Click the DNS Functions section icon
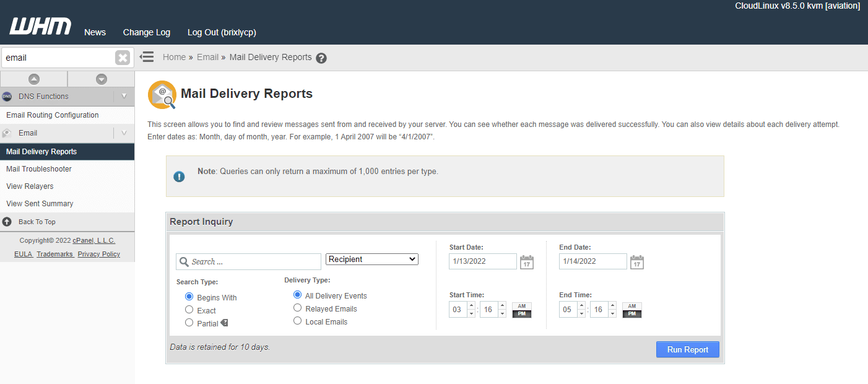The width and height of the screenshot is (868, 384). tap(7, 96)
